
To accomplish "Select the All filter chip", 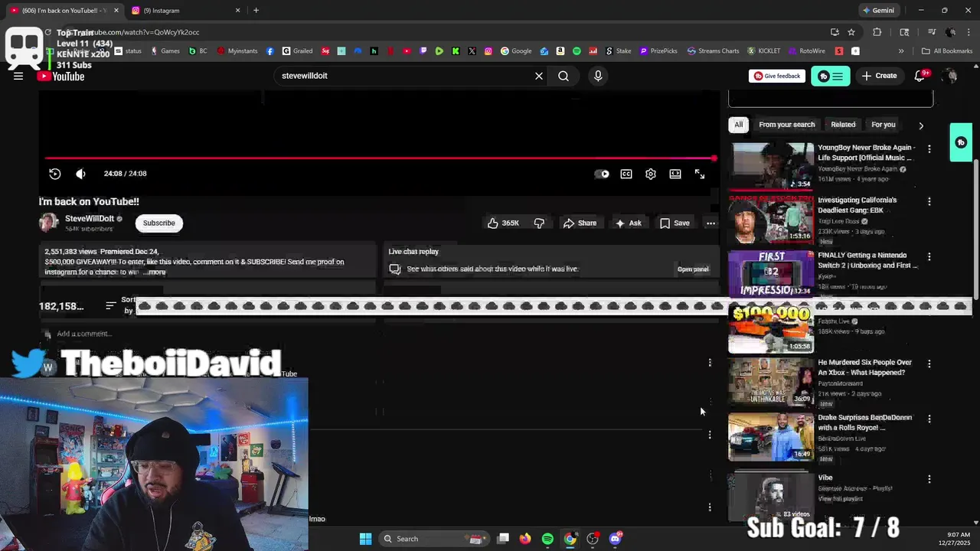I will 738,125.
